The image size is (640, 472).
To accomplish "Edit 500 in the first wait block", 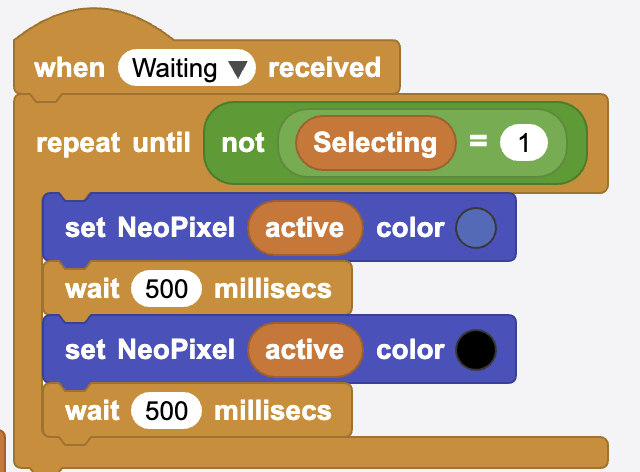I will pyautogui.click(x=166, y=289).
